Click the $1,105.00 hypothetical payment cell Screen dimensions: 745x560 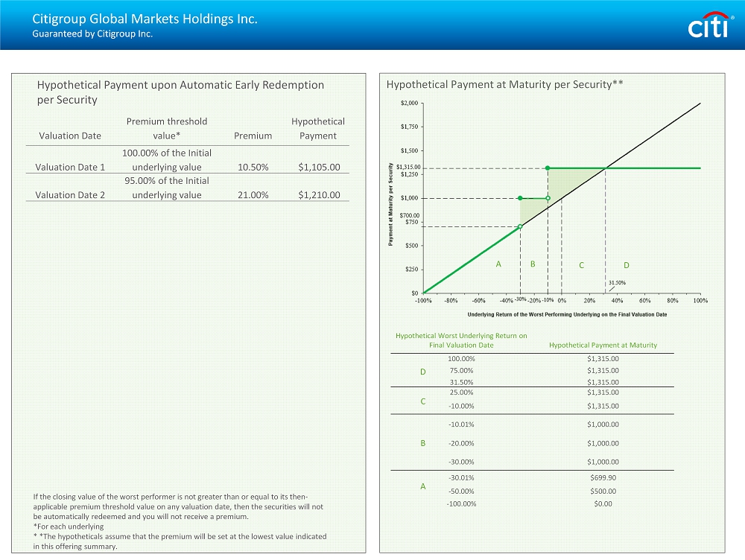pos(319,168)
